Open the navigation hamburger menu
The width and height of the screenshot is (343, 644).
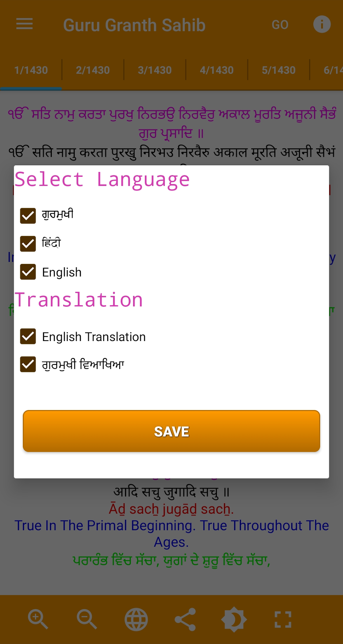coord(24,25)
